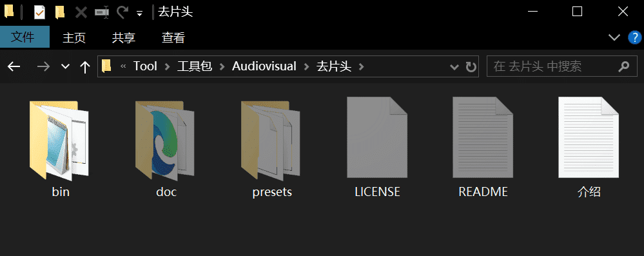Open the bin folder icon

coord(59,140)
